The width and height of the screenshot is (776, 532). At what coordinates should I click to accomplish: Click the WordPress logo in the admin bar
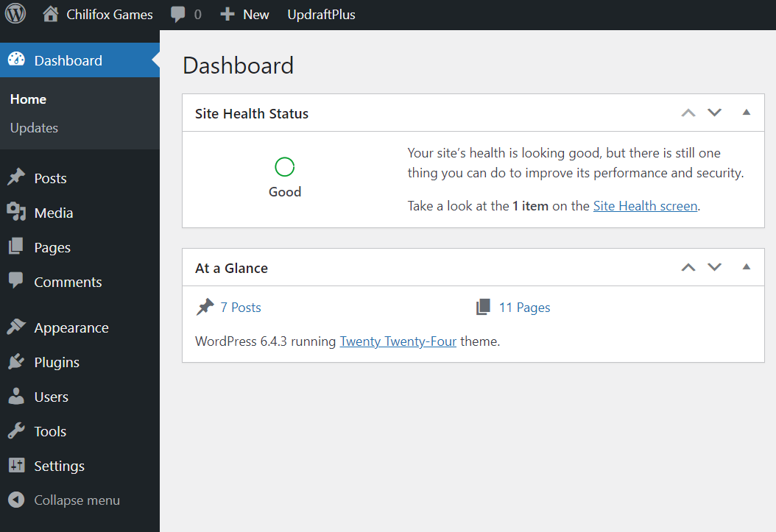pos(15,14)
